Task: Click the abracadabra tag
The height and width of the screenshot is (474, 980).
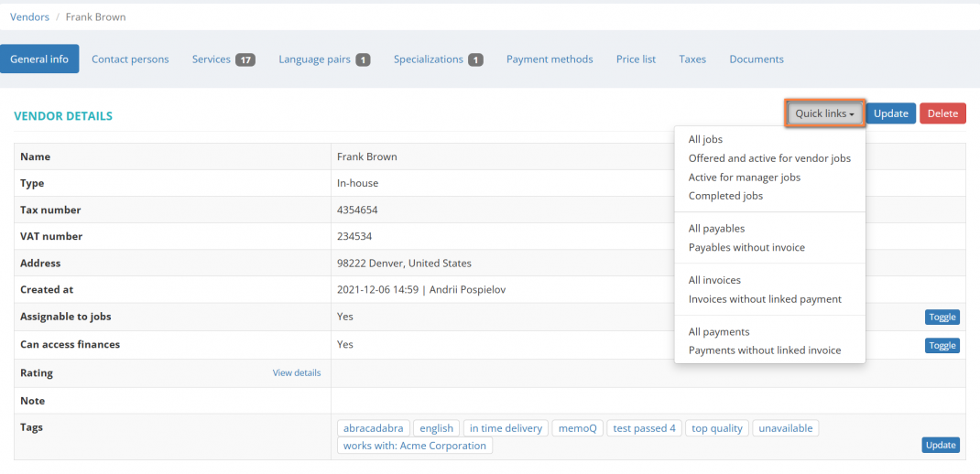Action: click(x=373, y=428)
